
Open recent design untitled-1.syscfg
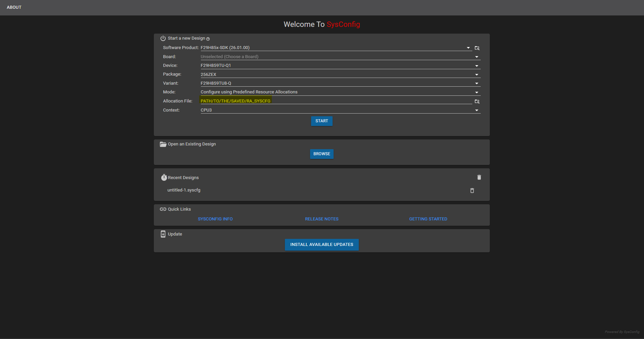coord(184,190)
